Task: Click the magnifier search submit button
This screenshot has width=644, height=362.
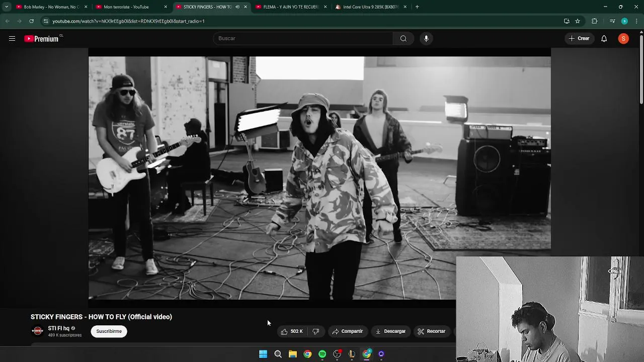Action: coord(403,38)
